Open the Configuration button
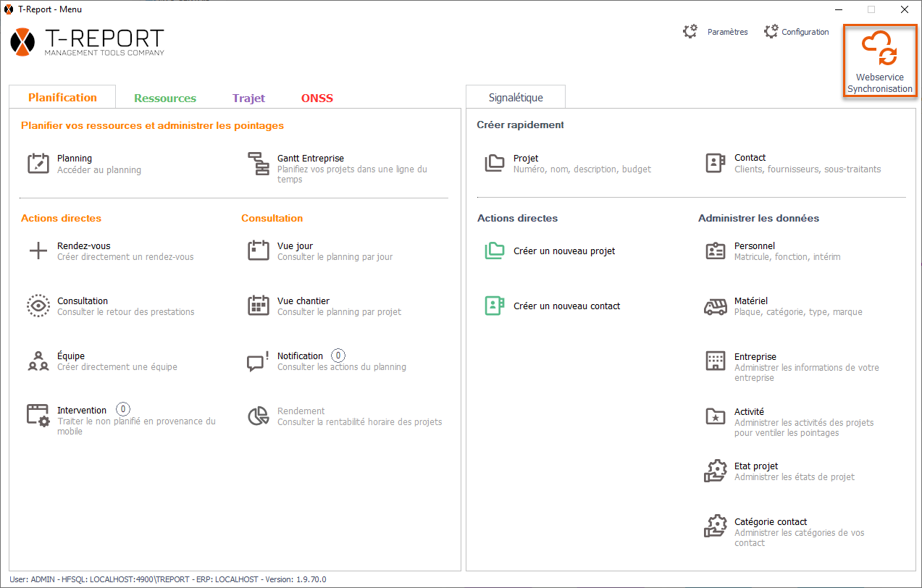Image resolution: width=922 pixels, height=588 pixels. point(796,32)
